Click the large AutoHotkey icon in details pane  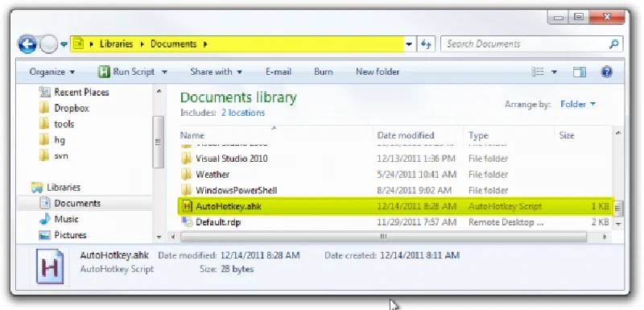pyautogui.click(x=50, y=267)
